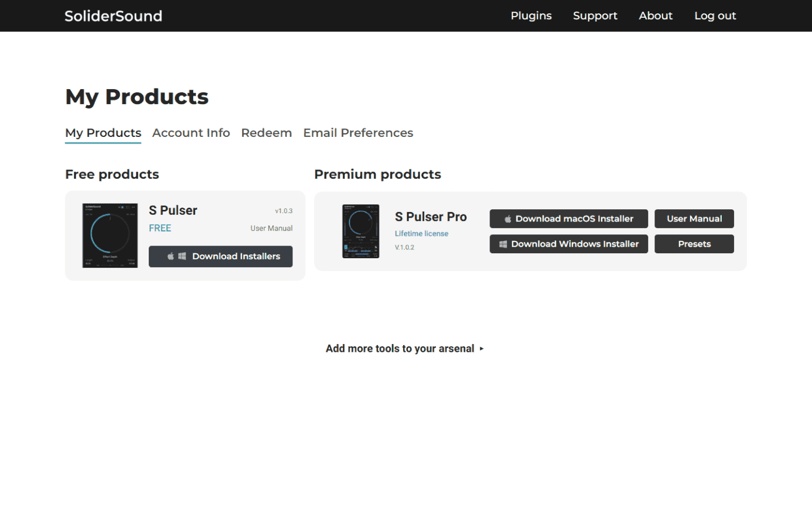Click the Apple logo on macOS Installer button
The height and width of the screenshot is (526, 812).
(x=508, y=219)
